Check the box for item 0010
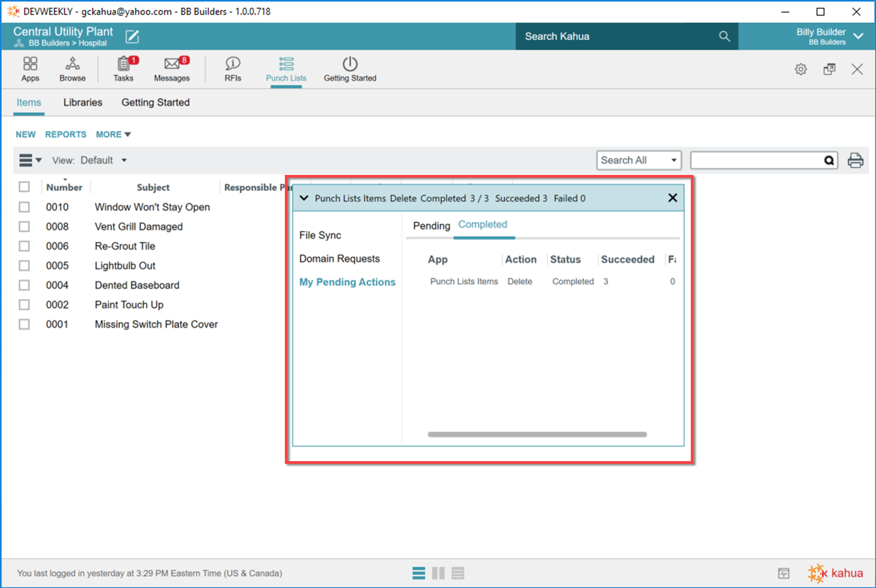 point(24,207)
